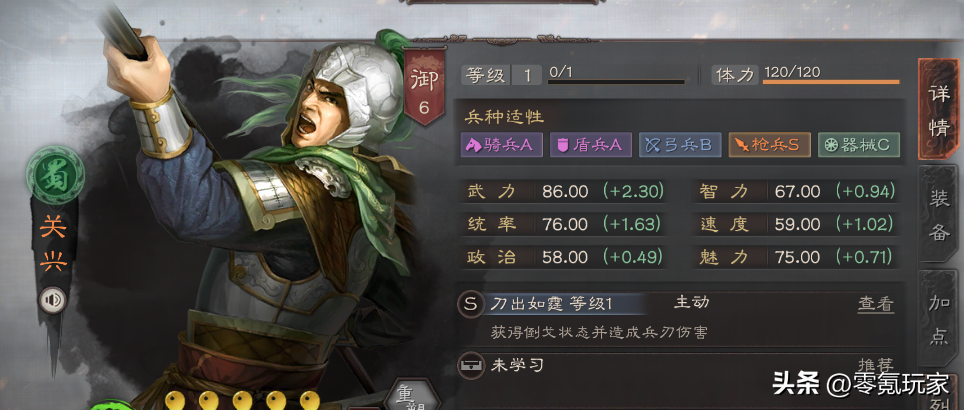
Task: Click the 等级 experience progress bar
Action: 616,82
